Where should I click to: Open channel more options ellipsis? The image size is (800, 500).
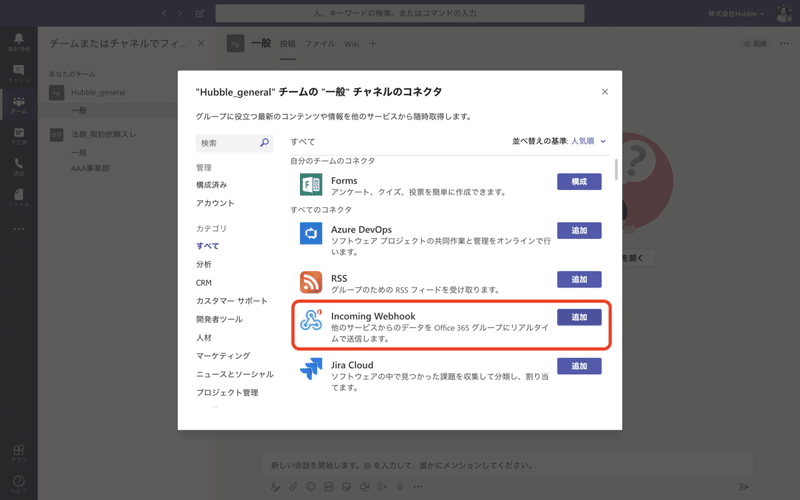click(784, 43)
